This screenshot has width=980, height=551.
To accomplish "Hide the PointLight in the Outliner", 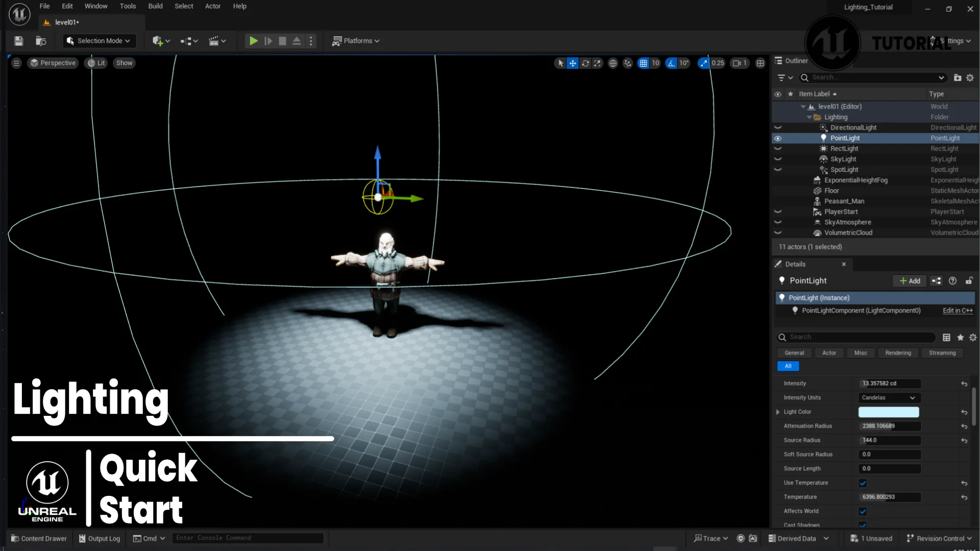I will coord(778,138).
